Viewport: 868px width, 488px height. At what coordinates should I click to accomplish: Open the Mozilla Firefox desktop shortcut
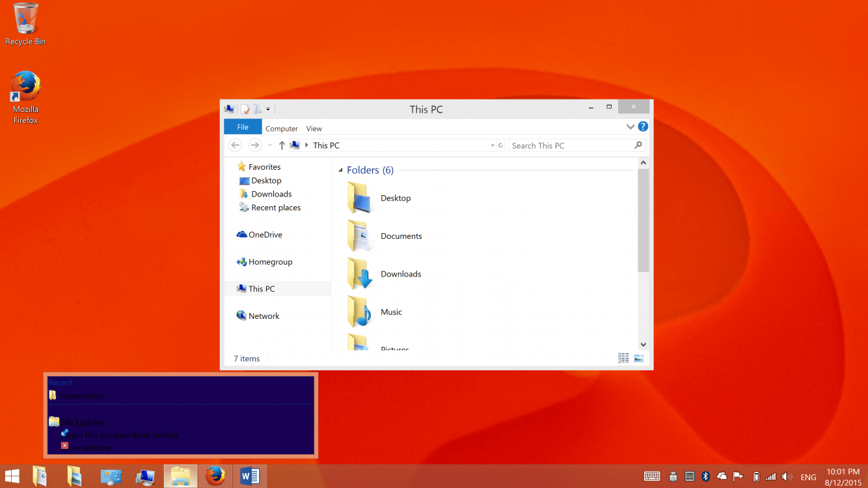[26, 98]
